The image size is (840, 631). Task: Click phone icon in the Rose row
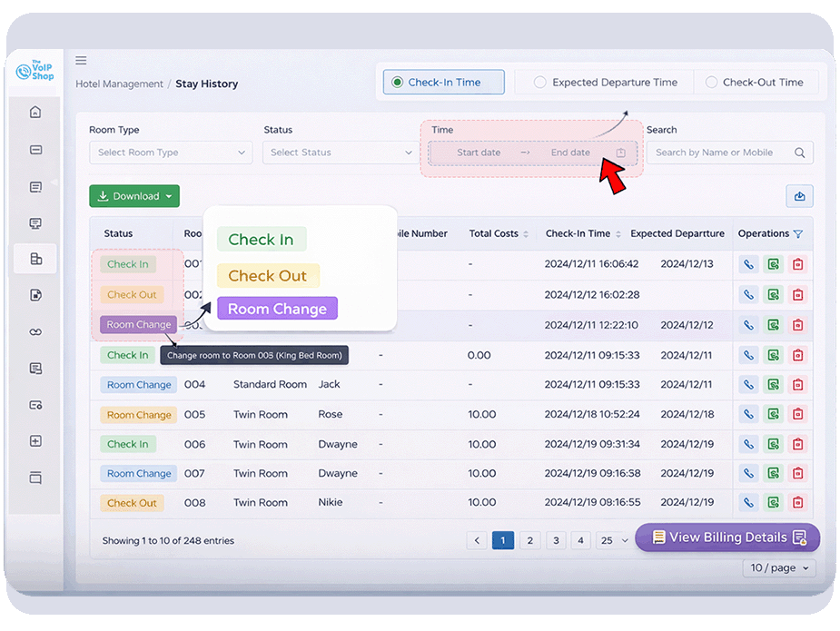748,414
